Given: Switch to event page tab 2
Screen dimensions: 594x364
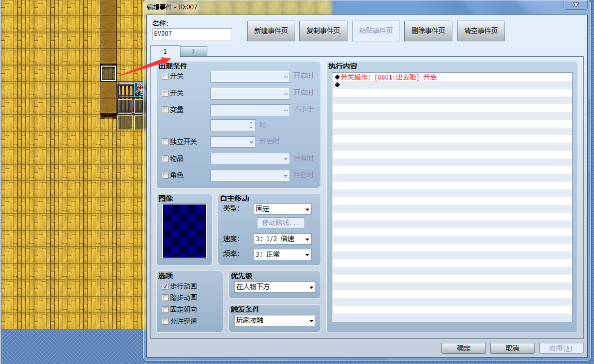Looking at the screenshot, I should [x=193, y=52].
